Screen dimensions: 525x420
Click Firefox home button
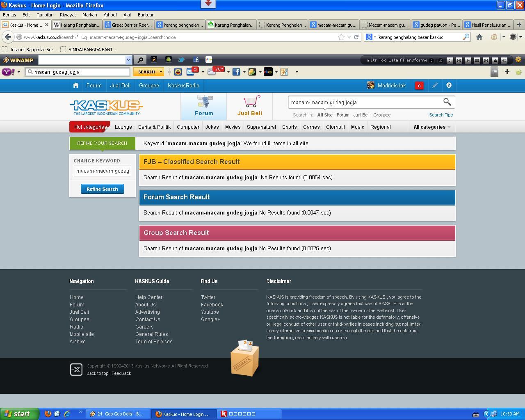pyautogui.click(x=479, y=37)
